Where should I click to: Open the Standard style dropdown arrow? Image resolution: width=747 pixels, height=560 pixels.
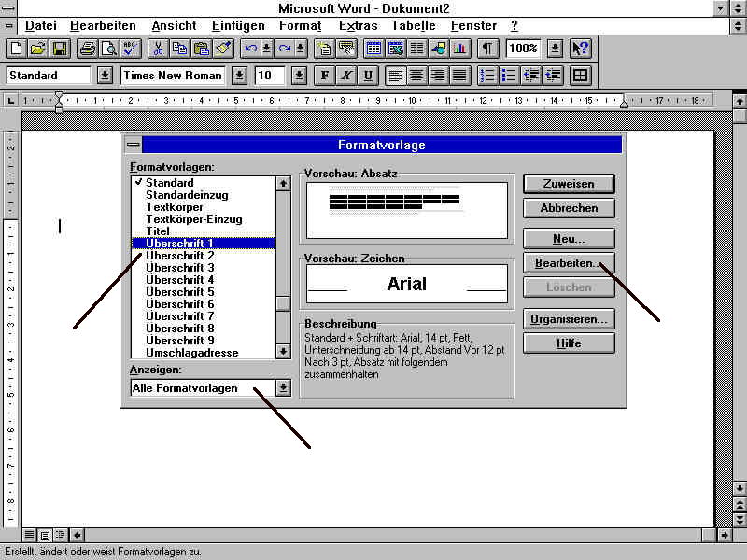105,76
